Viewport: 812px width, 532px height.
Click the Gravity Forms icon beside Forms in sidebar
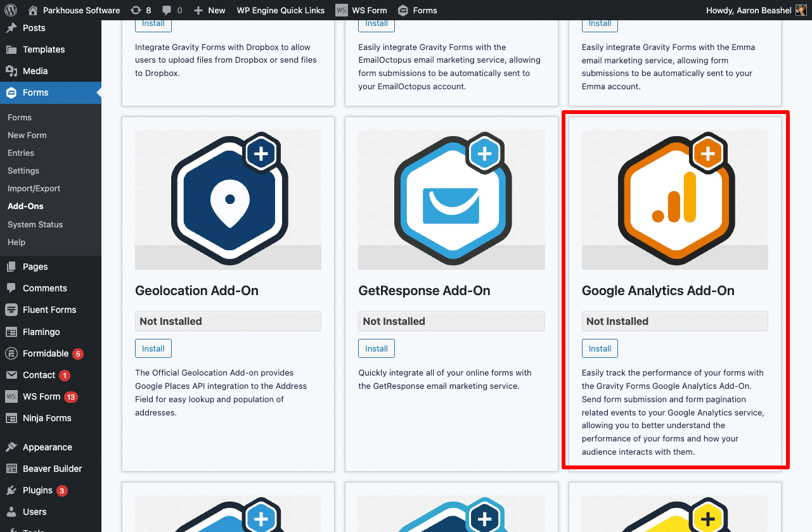11,92
